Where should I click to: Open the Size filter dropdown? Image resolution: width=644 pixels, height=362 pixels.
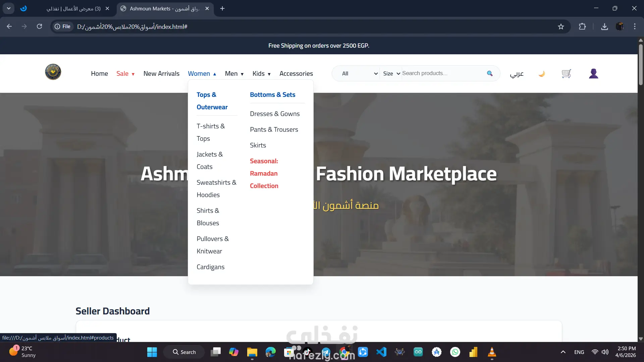391,73
